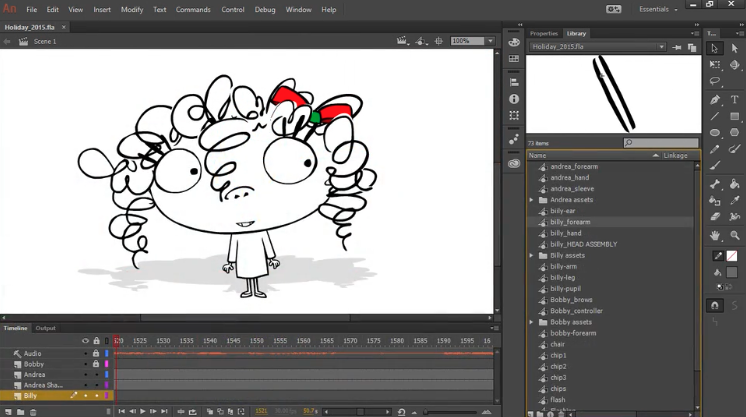
Task: Select the Text tool
Action: click(x=734, y=99)
